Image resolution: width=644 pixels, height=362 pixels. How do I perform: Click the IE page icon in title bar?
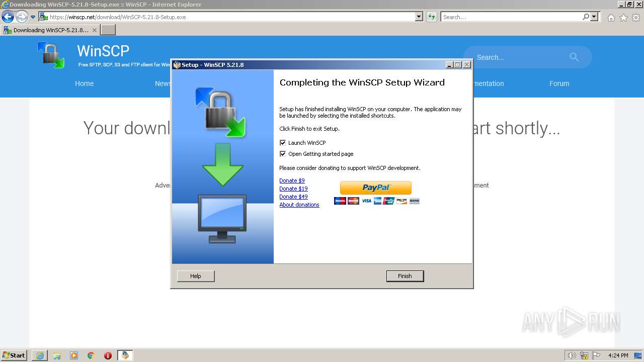tap(5, 5)
